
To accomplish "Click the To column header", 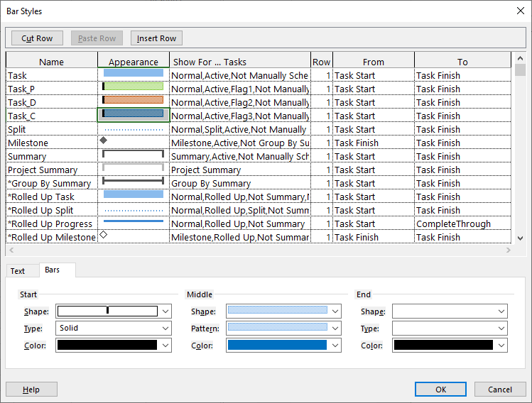I will pos(462,62).
